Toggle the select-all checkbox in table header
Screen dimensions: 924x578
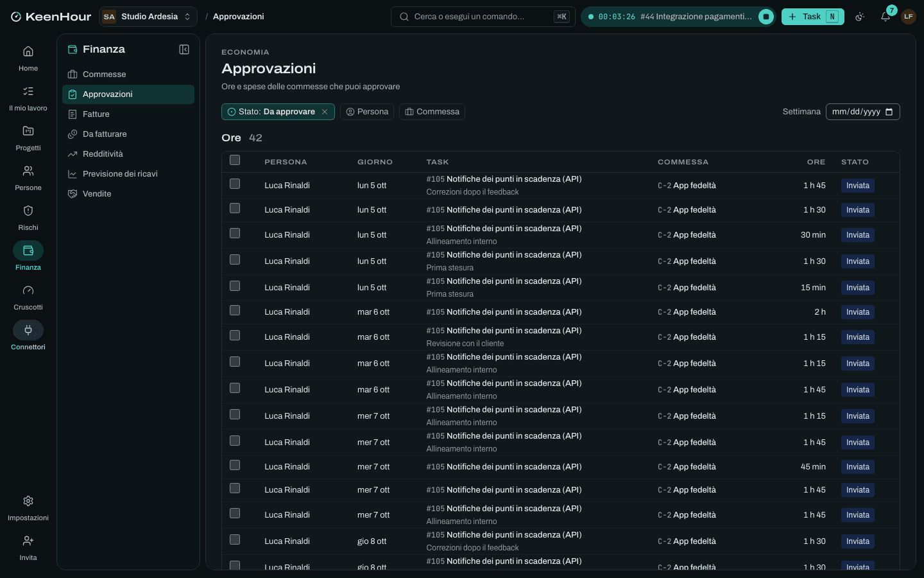tap(235, 160)
